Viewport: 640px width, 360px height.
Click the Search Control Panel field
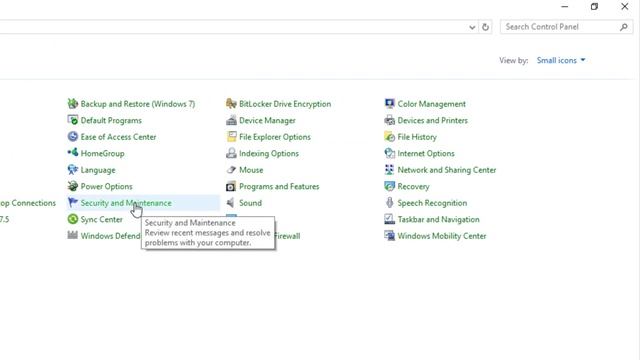click(566, 27)
